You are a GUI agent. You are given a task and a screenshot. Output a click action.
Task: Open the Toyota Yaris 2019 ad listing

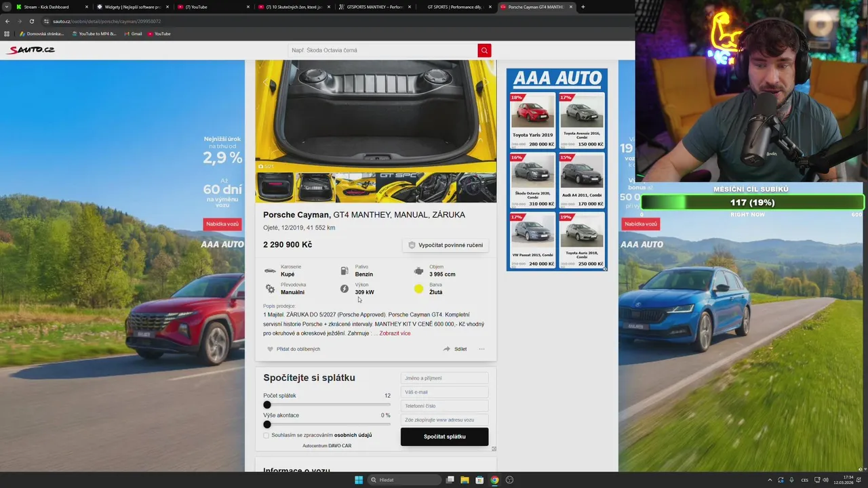coord(532,121)
